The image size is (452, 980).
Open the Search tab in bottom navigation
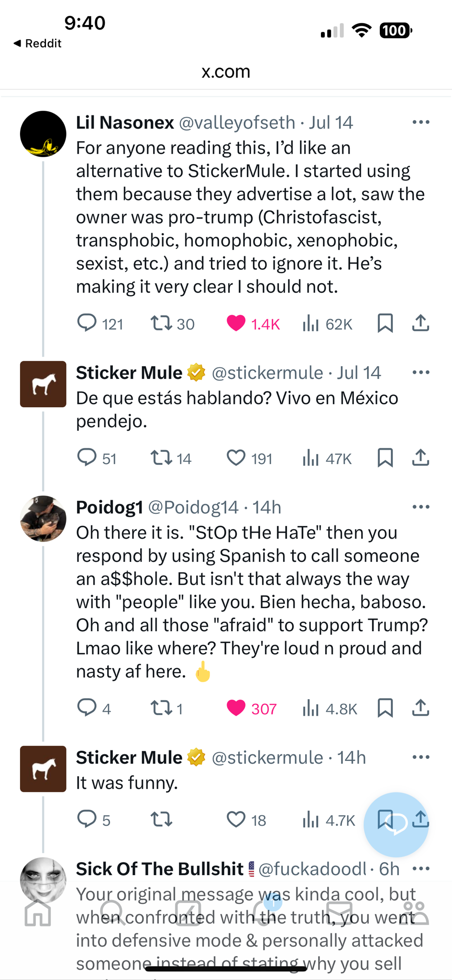113,913
